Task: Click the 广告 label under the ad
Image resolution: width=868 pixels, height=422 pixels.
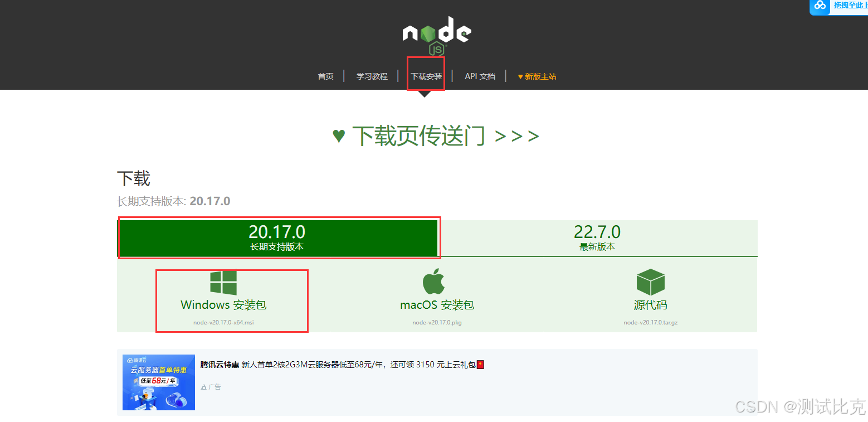Action: [x=214, y=387]
